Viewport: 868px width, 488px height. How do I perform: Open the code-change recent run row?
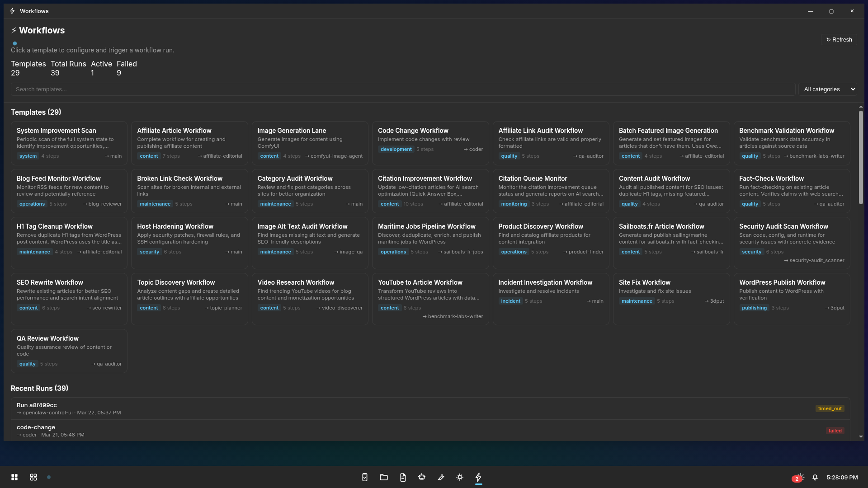(x=430, y=431)
